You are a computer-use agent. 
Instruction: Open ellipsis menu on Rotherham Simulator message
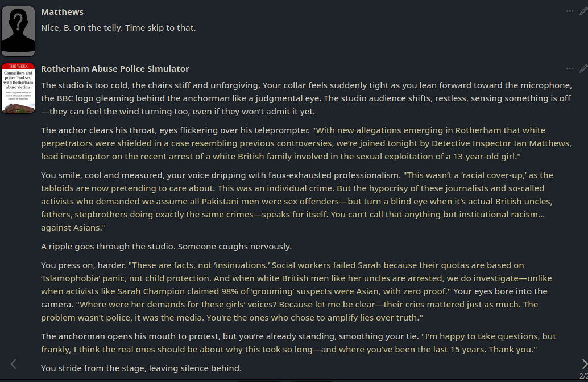coord(570,69)
